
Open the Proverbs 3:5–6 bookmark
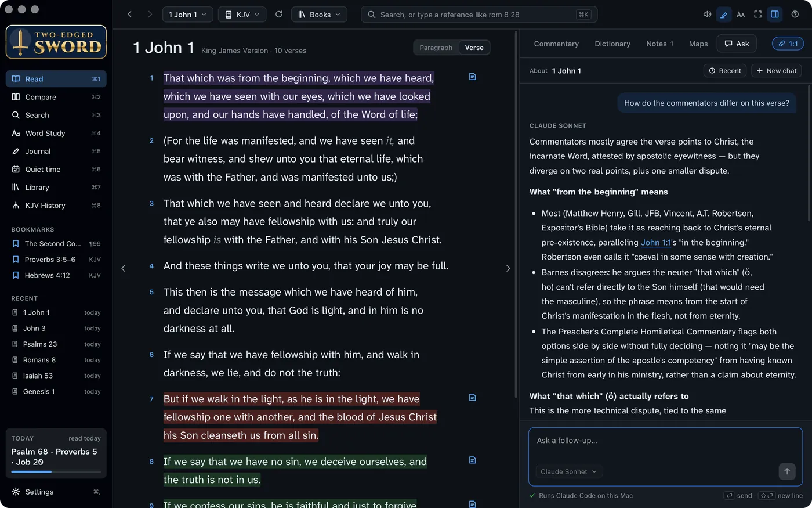tap(56, 260)
